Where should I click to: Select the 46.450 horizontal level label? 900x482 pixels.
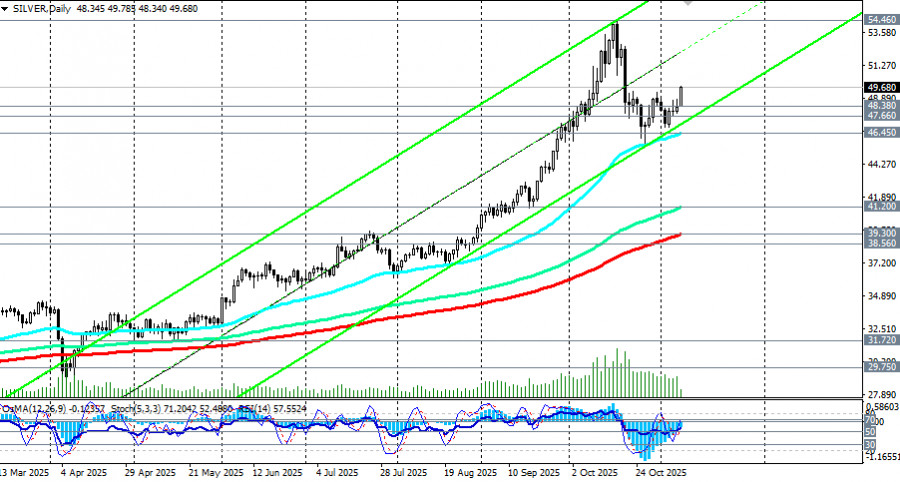[880, 132]
